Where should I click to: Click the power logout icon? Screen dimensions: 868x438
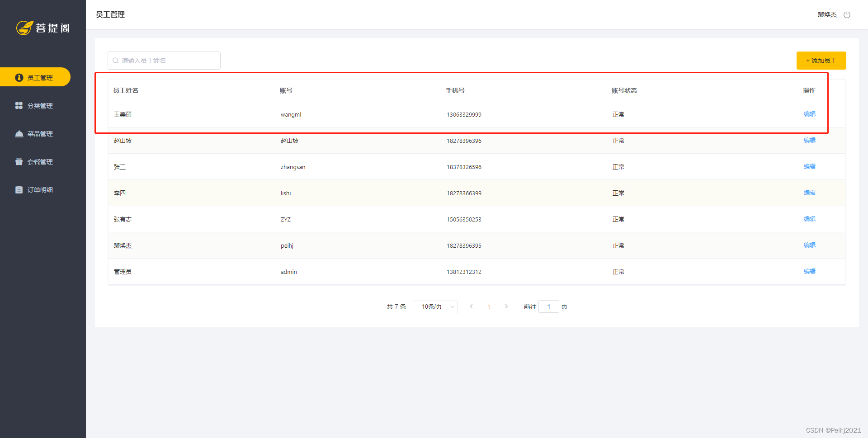[x=847, y=15]
